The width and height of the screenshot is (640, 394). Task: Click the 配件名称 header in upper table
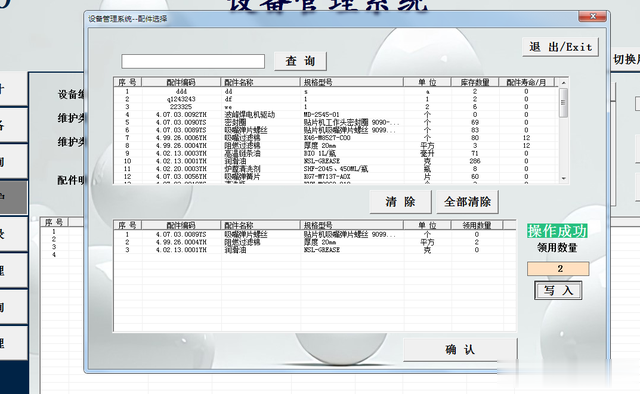(x=260, y=82)
